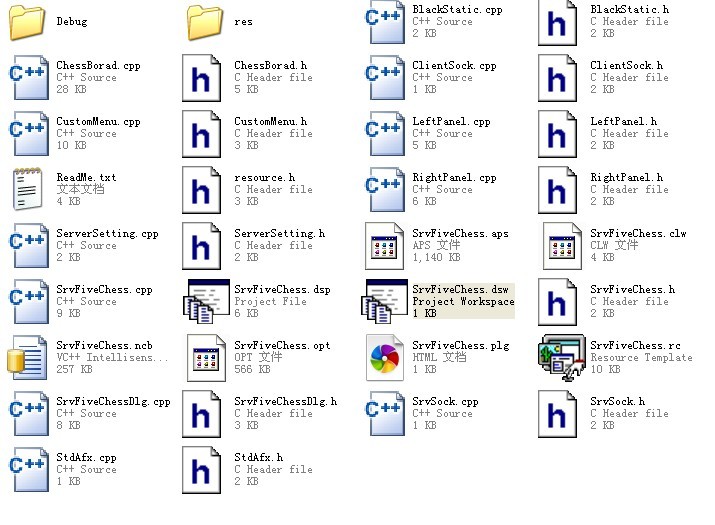Viewport: 715px width, 525px height.
Task: Click the 'ServerSetting.h' file name
Action: 280,234
